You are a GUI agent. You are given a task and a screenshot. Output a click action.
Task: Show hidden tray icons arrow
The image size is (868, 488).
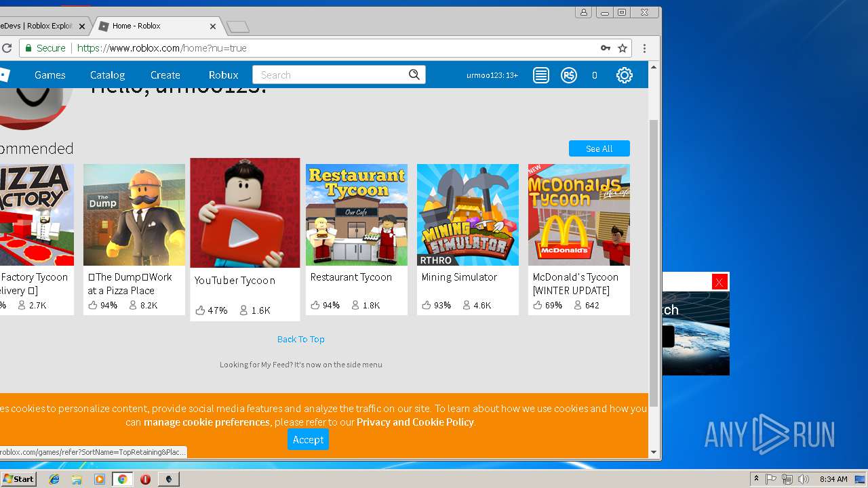(756, 479)
